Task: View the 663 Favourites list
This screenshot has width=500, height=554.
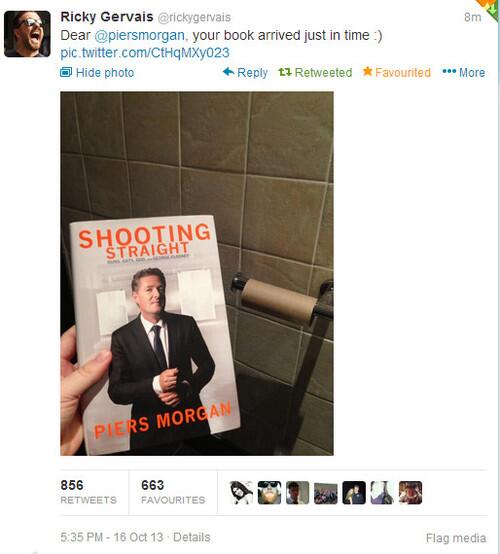Action: [173, 492]
